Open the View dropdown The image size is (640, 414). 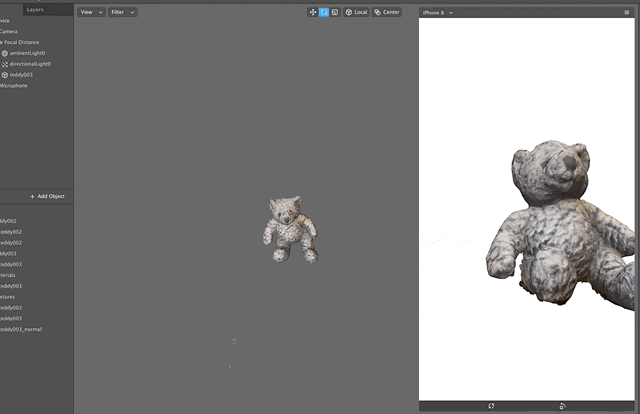tap(91, 12)
